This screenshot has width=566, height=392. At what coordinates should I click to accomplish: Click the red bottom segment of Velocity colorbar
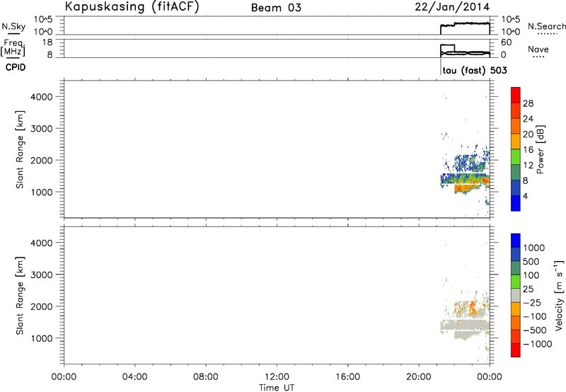tap(516, 350)
